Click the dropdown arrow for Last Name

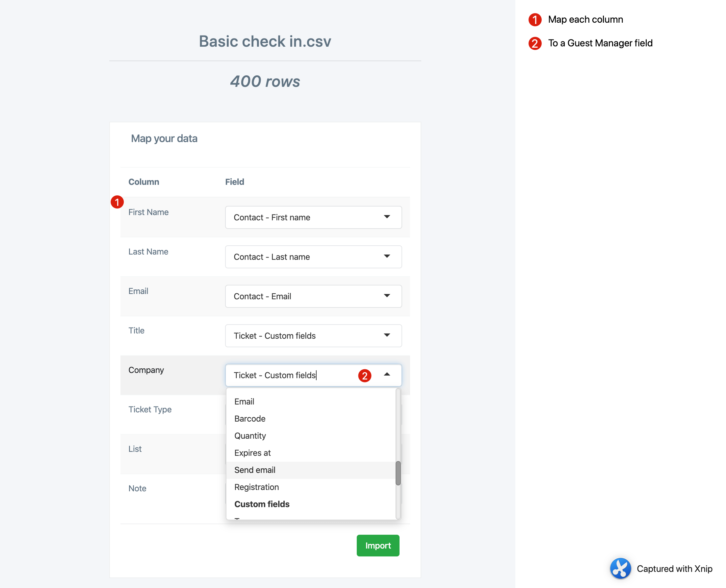387,257
